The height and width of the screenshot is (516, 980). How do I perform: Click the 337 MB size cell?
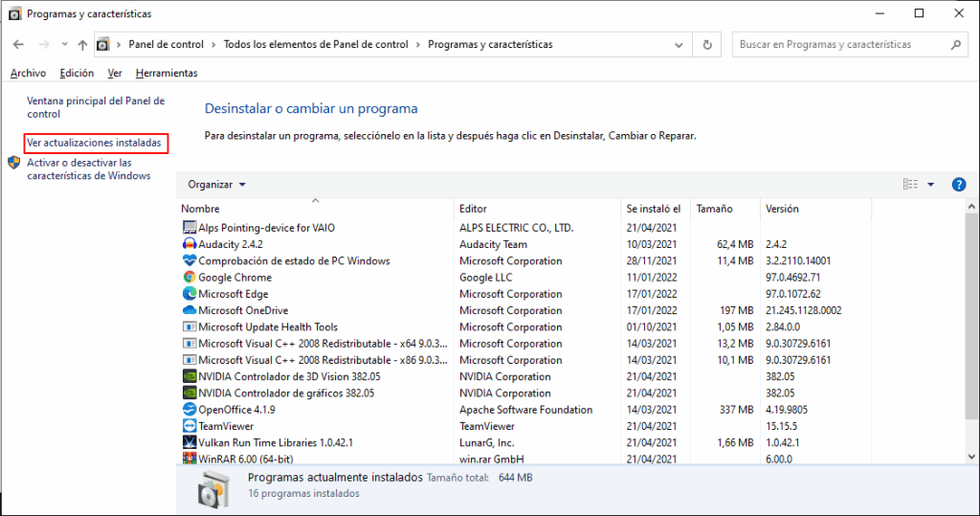tap(736, 410)
